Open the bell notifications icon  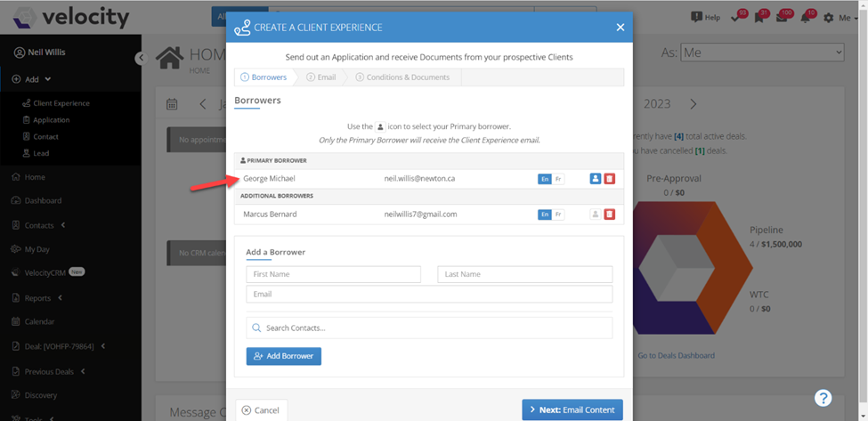(x=806, y=17)
